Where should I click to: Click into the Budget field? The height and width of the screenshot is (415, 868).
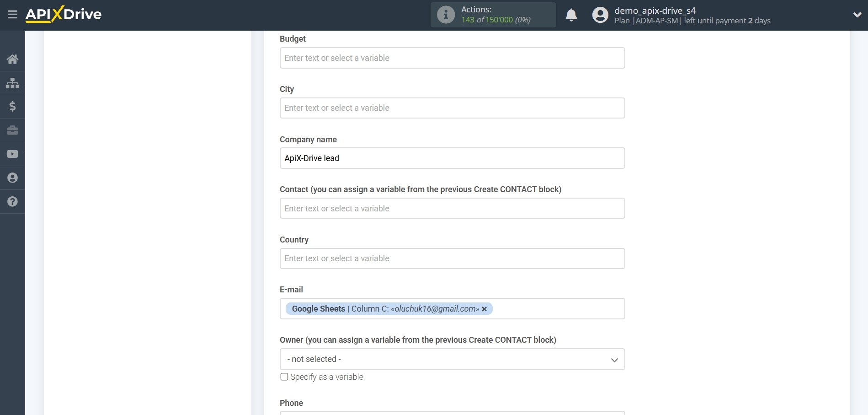point(452,58)
